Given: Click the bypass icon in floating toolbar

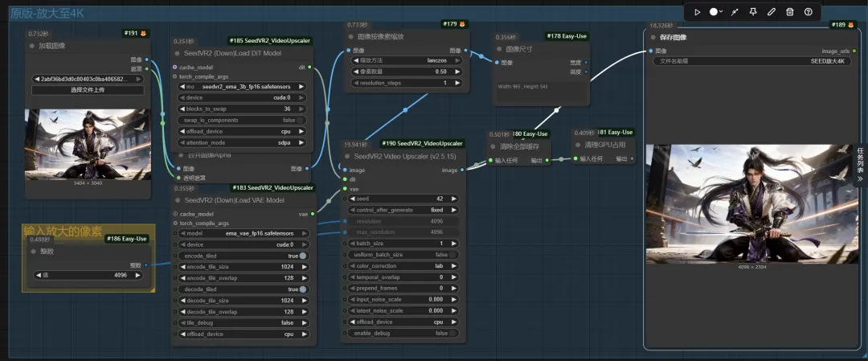Looking at the screenshot, I should point(735,11).
